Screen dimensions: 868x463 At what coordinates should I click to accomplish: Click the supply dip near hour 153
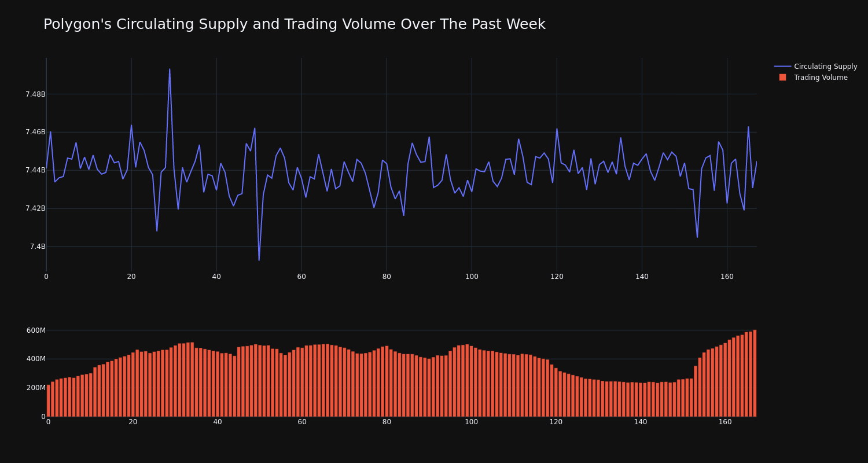pyautogui.click(x=697, y=237)
